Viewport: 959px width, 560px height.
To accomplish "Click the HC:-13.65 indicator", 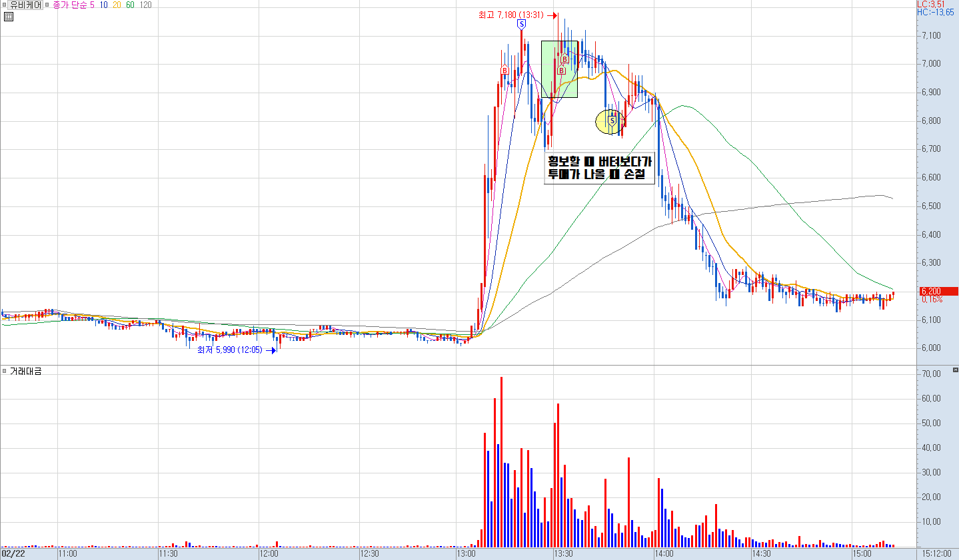I will (x=936, y=12).
